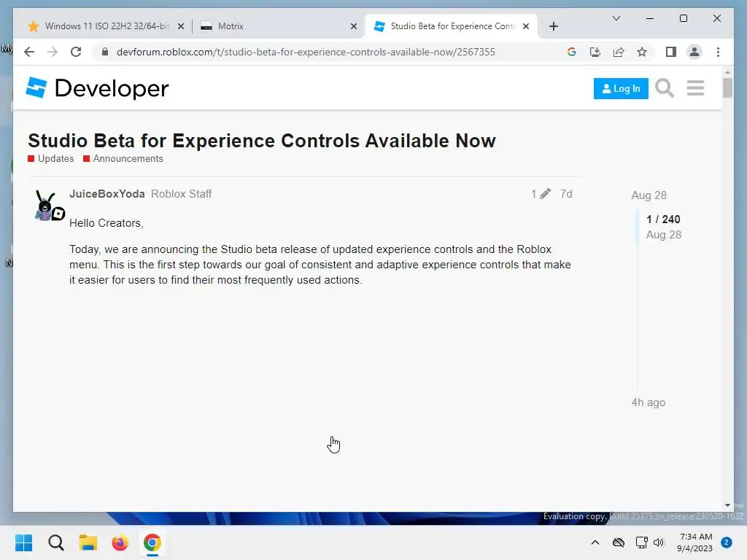Image resolution: width=747 pixels, height=560 pixels.
Task: Jump to latest post 4h ago
Action: (x=648, y=402)
